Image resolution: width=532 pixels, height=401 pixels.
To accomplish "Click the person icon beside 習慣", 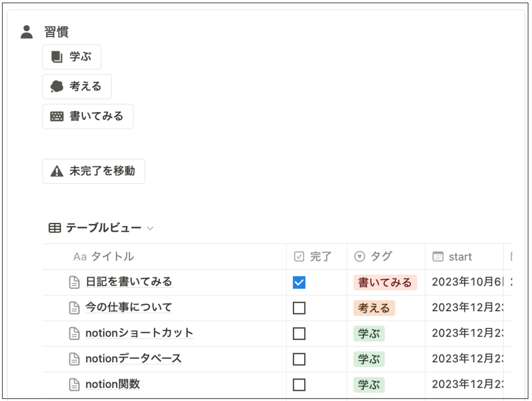I will (26, 32).
